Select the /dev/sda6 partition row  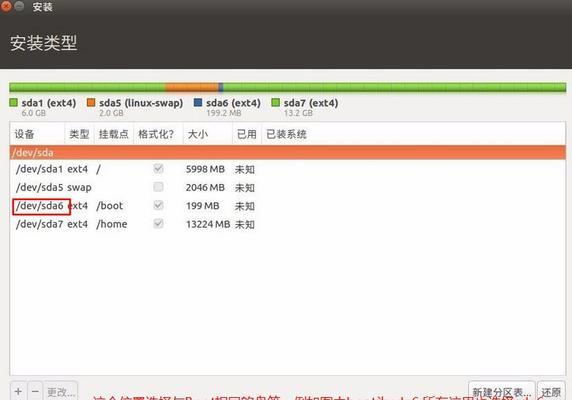pos(288,206)
